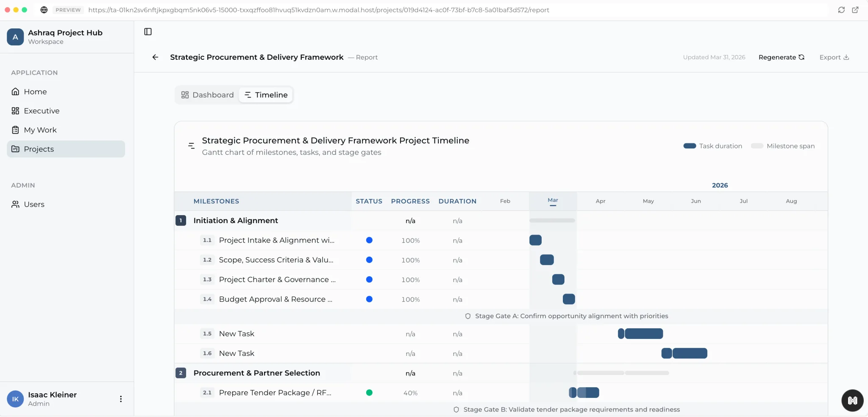
Task: Click the Mar month header
Action: (553, 201)
